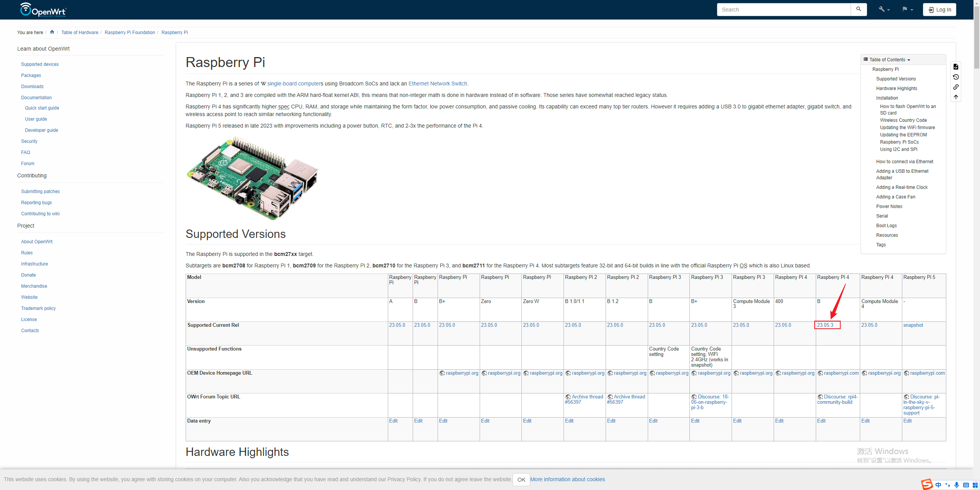The image size is (980, 490).
Task: Open Trademark policy sidebar link
Action: point(38,308)
